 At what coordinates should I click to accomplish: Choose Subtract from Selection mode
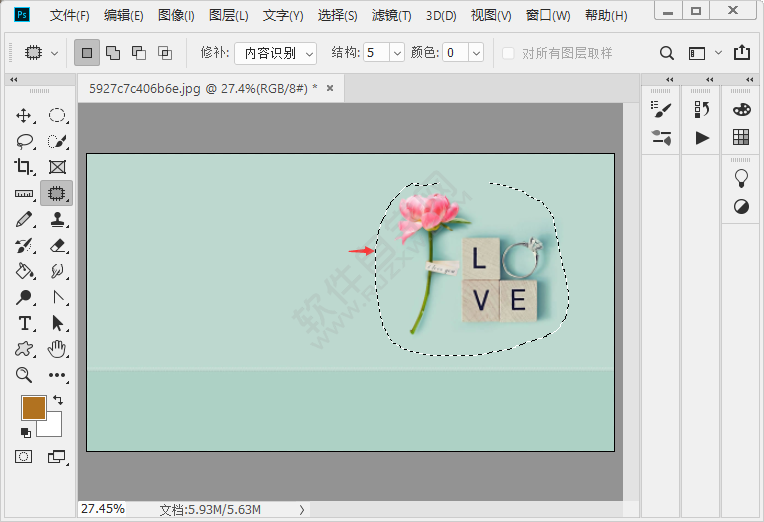(x=139, y=53)
